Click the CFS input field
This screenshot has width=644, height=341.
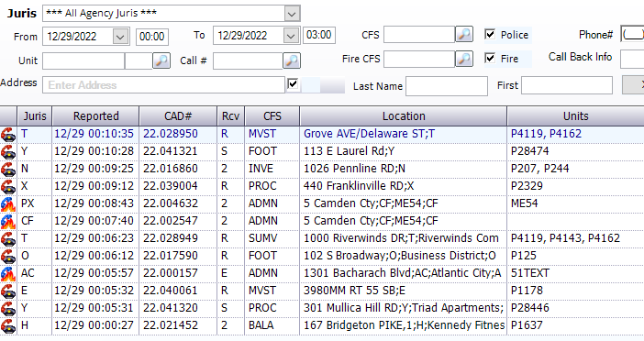pyautogui.click(x=419, y=35)
